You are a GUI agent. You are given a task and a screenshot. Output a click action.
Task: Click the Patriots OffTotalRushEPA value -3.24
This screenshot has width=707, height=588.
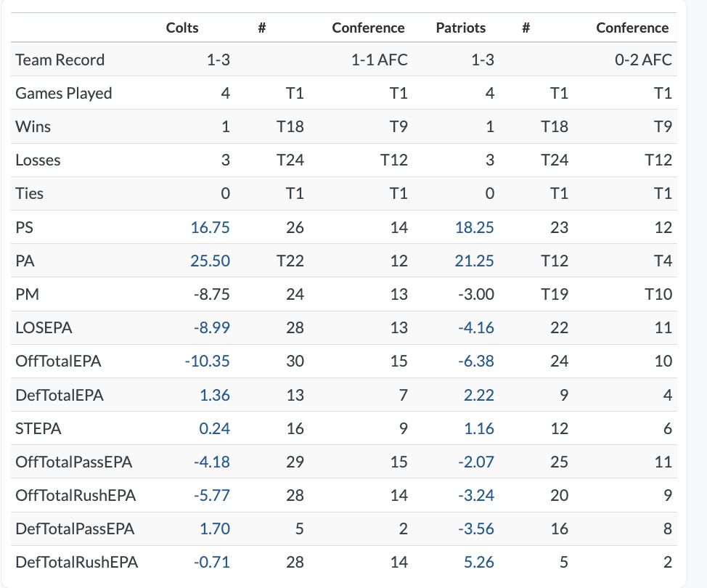point(476,495)
